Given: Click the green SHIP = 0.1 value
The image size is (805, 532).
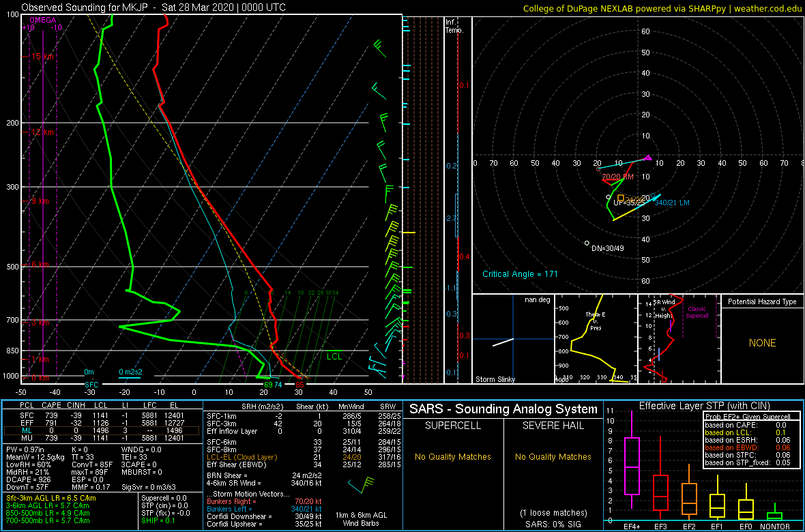Looking at the screenshot, I should [159, 520].
